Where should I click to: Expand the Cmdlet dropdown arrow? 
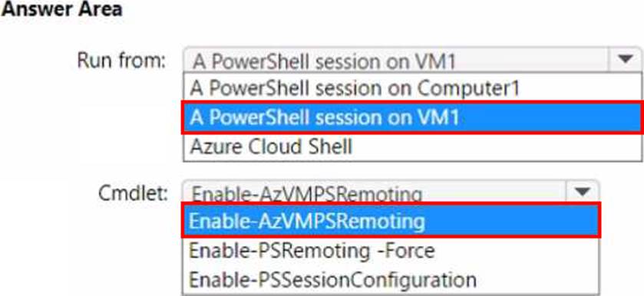point(583,192)
